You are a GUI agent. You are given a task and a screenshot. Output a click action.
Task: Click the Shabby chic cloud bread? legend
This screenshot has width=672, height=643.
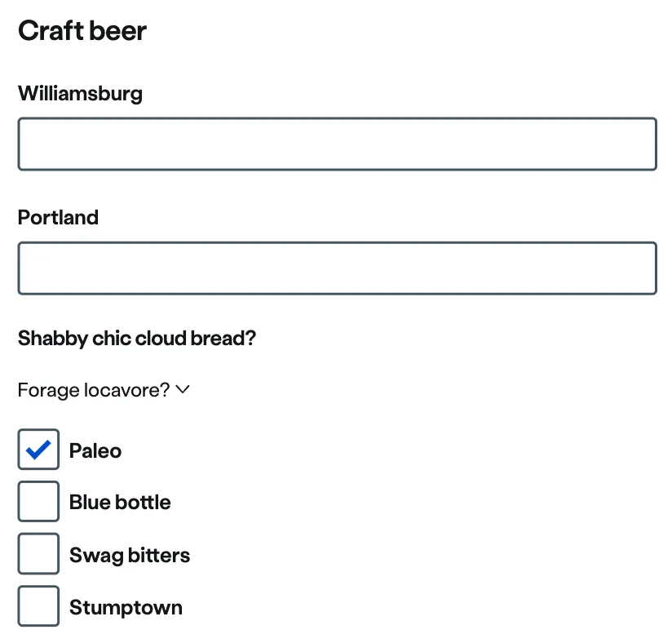tap(137, 338)
